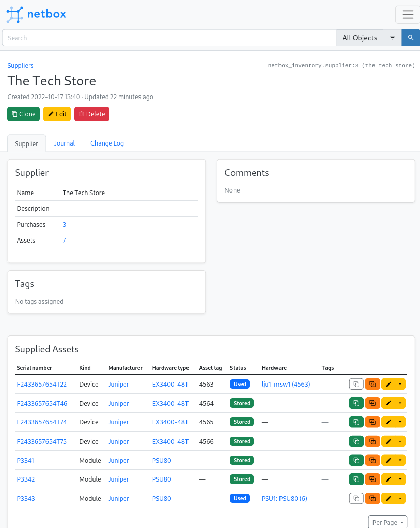The image size is (420, 528).
Task: Click pencil edit icon for F2433657654T74
Action: 388,422
